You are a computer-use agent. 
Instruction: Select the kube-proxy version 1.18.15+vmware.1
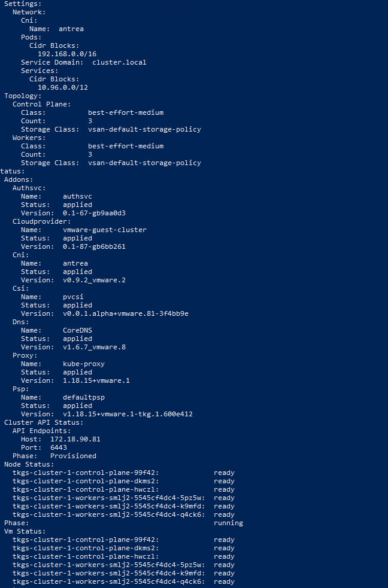coord(96,380)
